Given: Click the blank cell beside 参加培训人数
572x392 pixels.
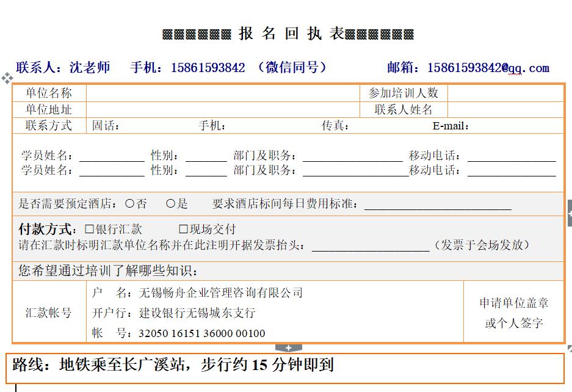Looking at the screenshot, I should coord(505,93).
